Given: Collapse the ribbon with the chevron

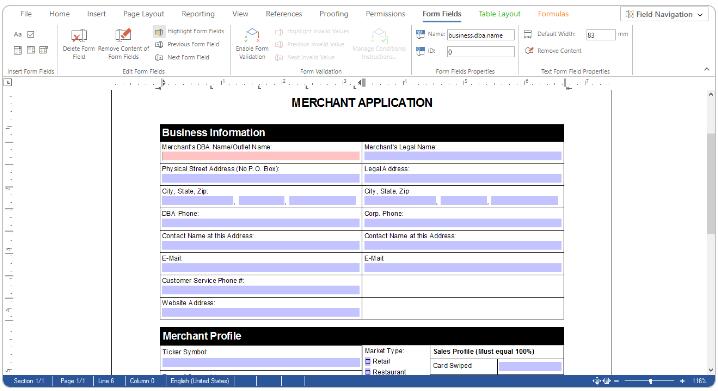Looking at the screenshot, I should click(x=707, y=69).
